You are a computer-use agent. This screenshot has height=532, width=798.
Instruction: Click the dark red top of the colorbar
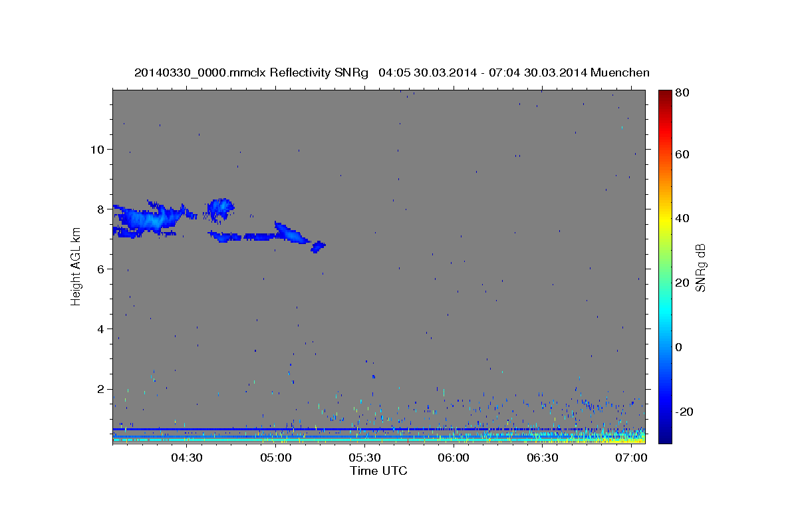664,94
